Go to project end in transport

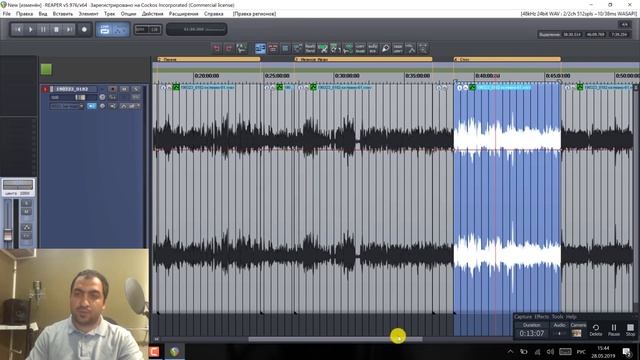pyautogui.click(x=69, y=29)
